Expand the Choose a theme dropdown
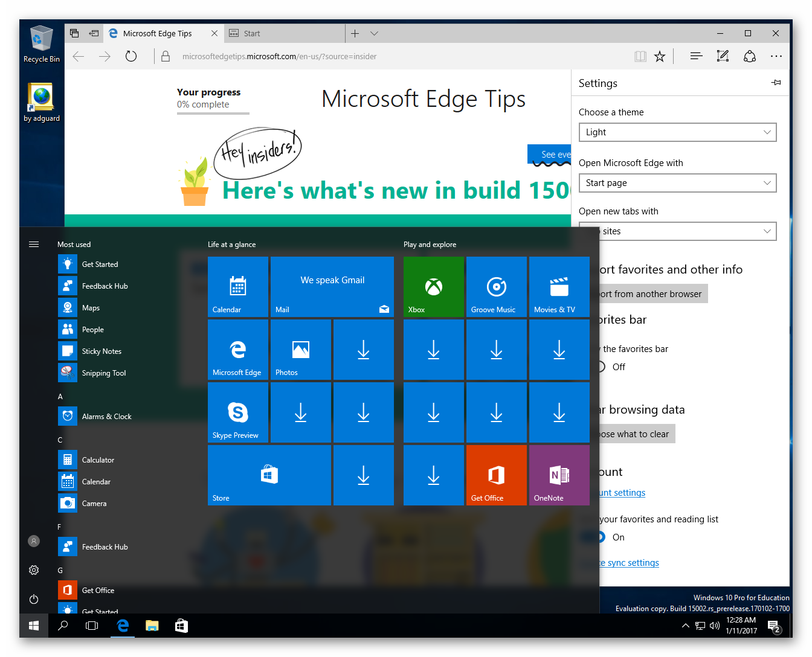Screen dimensions: 812x657 pyautogui.click(x=677, y=132)
